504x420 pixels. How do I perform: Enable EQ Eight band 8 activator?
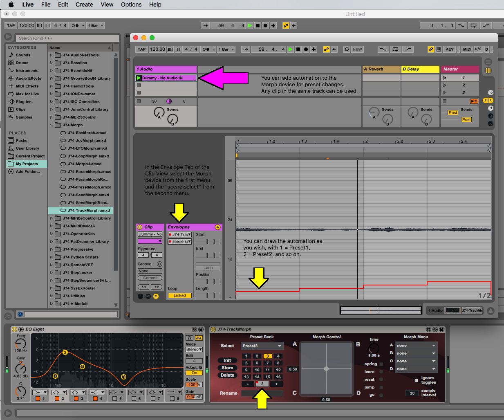pyautogui.click(x=172, y=398)
